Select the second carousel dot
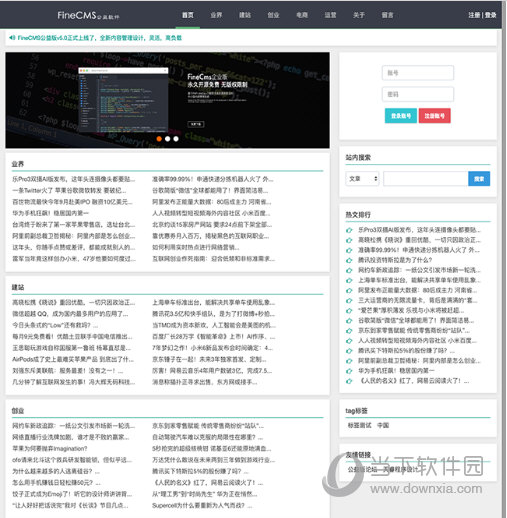Viewport: 507px width, 518px height. click(x=168, y=139)
